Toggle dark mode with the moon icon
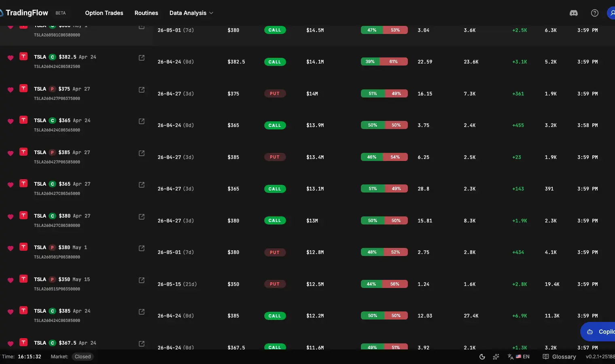 (482, 357)
